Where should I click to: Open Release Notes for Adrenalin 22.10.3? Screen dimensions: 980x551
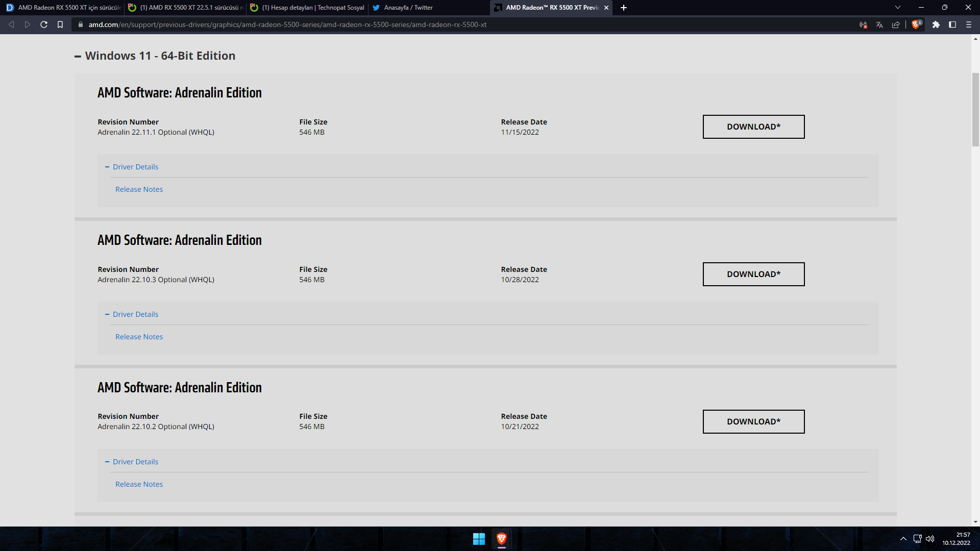point(139,337)
